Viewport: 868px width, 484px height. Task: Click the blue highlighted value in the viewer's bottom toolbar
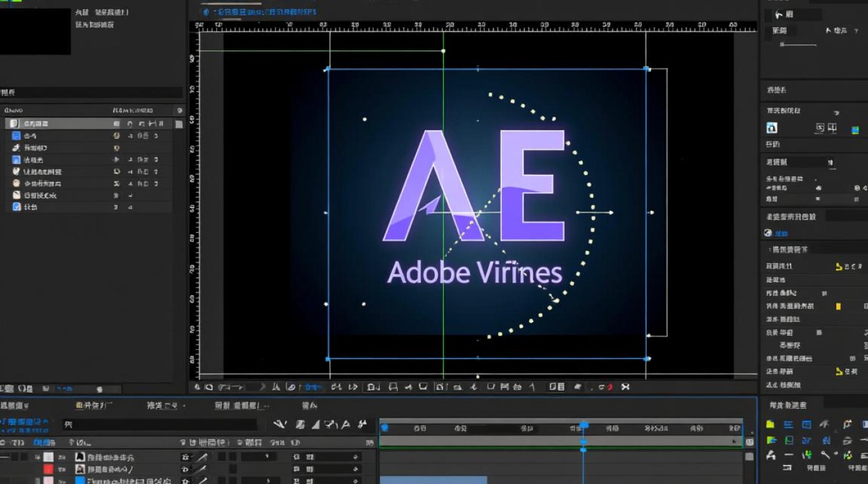(x=313, y=387)
